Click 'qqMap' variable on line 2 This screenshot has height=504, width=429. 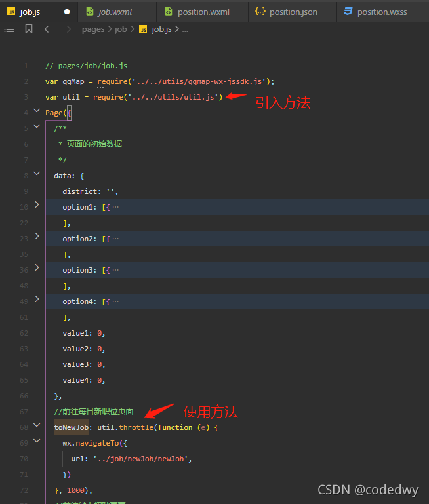pyautogui.click(x=73, y=82)
